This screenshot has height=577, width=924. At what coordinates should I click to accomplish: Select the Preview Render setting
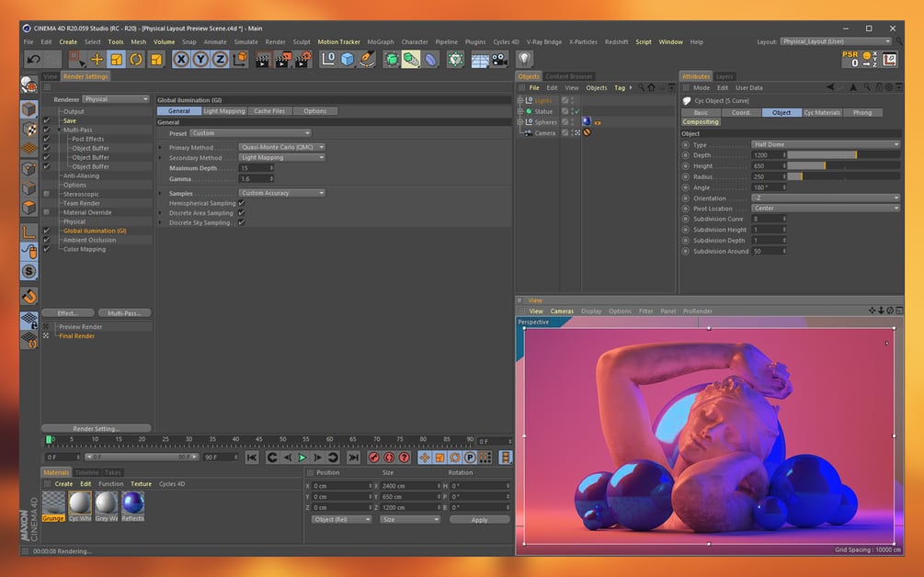(x=80, y=327)
